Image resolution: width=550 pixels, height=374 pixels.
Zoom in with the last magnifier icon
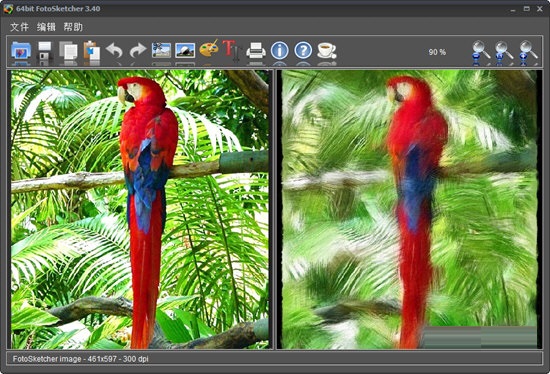(x=528, y=52)
